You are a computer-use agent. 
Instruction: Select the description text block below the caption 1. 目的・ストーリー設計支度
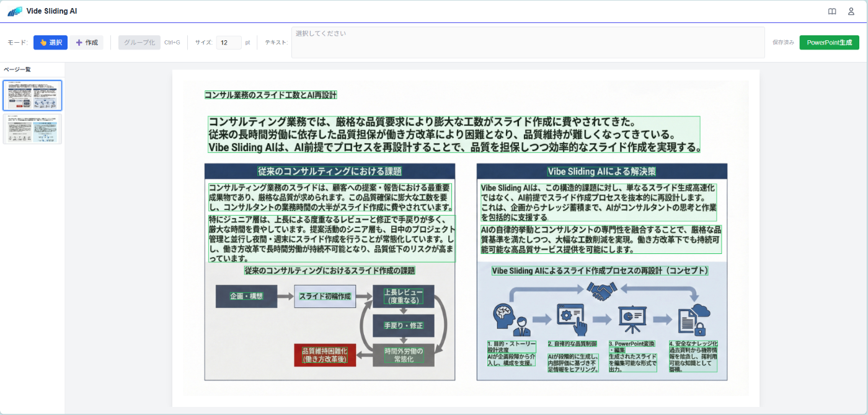tap(511, 360)
